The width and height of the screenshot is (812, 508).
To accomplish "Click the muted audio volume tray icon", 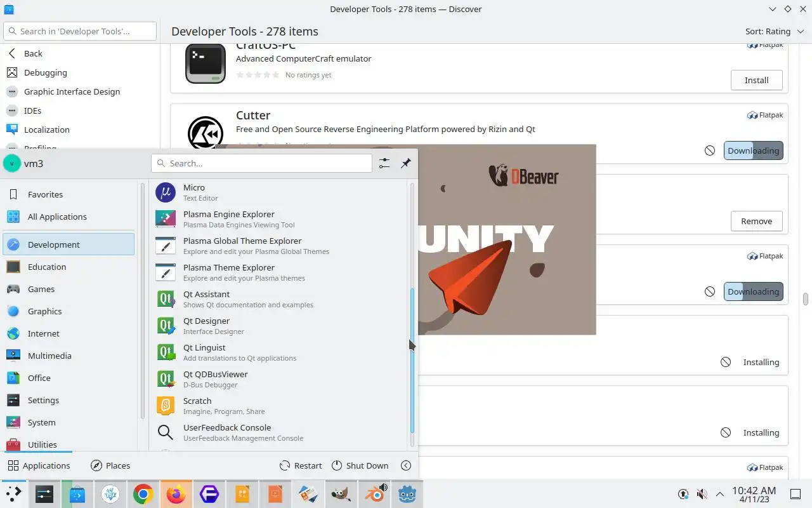I will tap(702, 493).
